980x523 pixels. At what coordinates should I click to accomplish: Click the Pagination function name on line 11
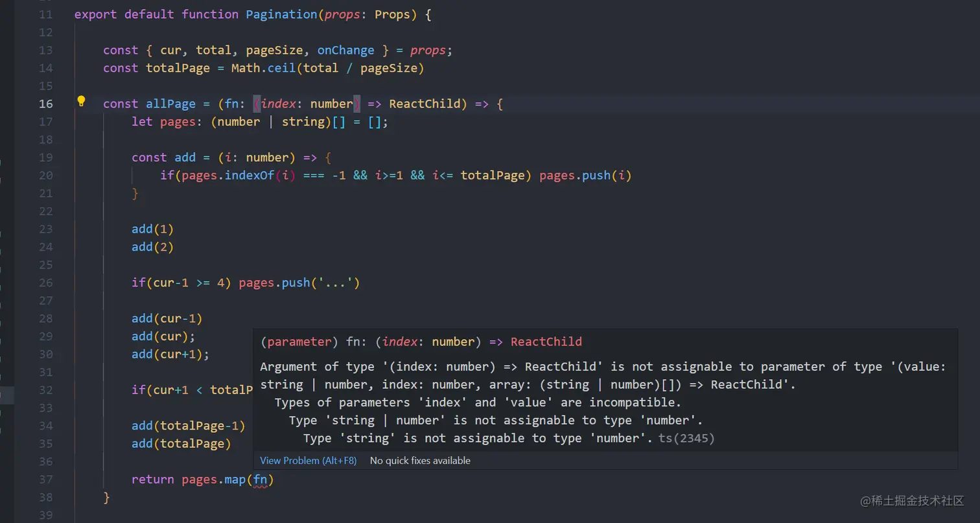click(x=281, y=14)
